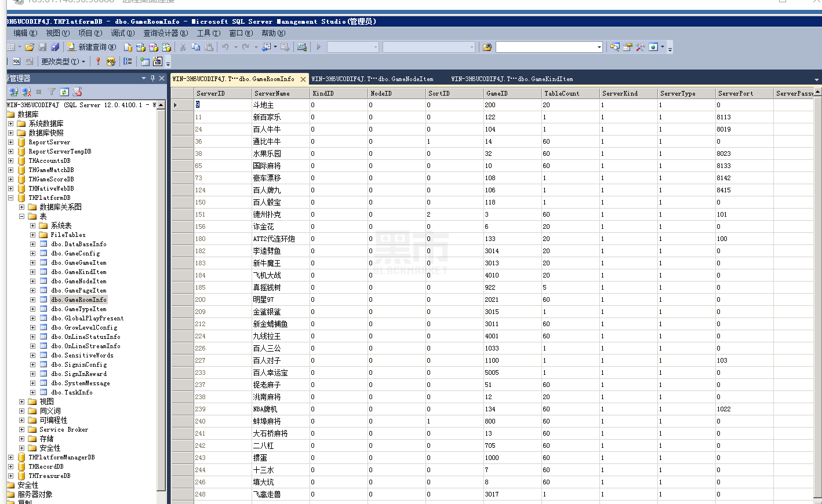The image size is (822, 504).
Task: Click the Copy icon in toolbar
Action: pos(195,47)
